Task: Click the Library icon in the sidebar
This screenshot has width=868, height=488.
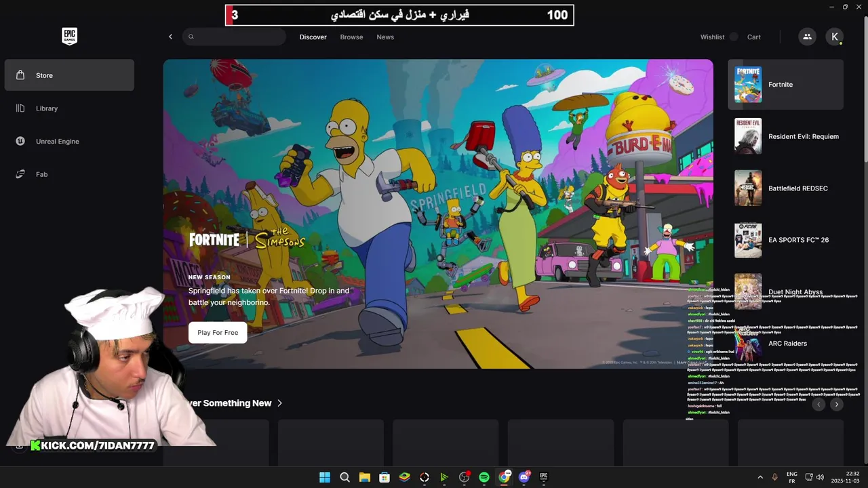Action: click(20, 108)
